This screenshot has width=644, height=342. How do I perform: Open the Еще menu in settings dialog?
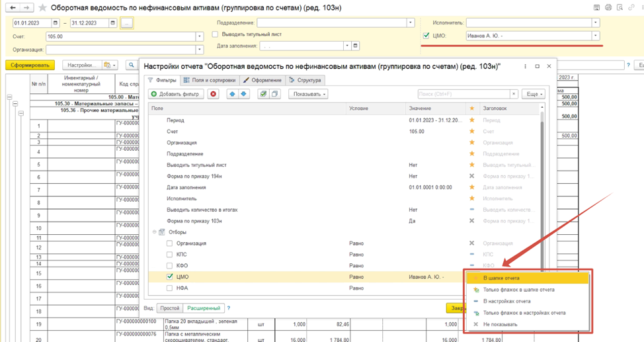tap(534, 94)
